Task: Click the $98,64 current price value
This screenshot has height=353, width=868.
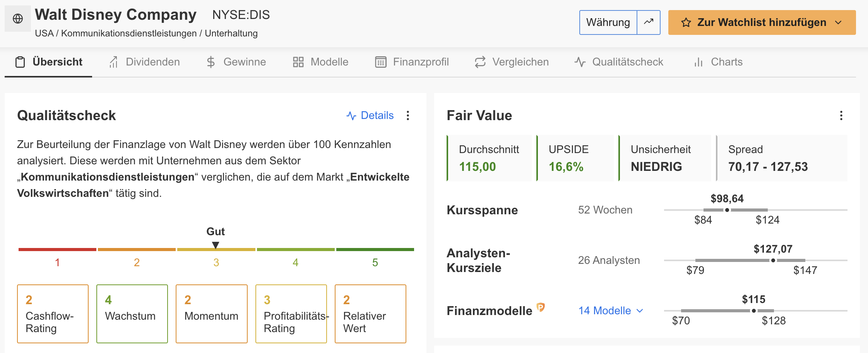Action: pos(727,199)
